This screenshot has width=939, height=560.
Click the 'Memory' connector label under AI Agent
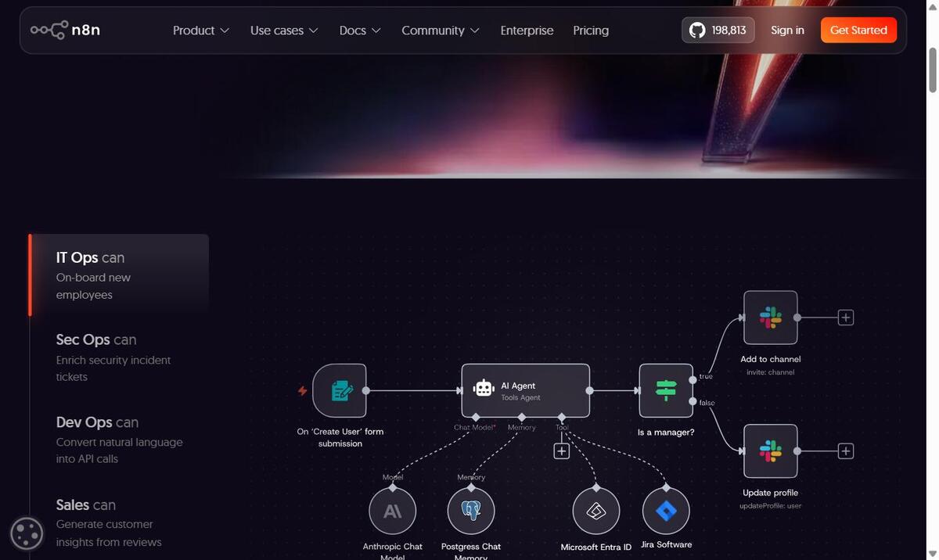(522, 427)
